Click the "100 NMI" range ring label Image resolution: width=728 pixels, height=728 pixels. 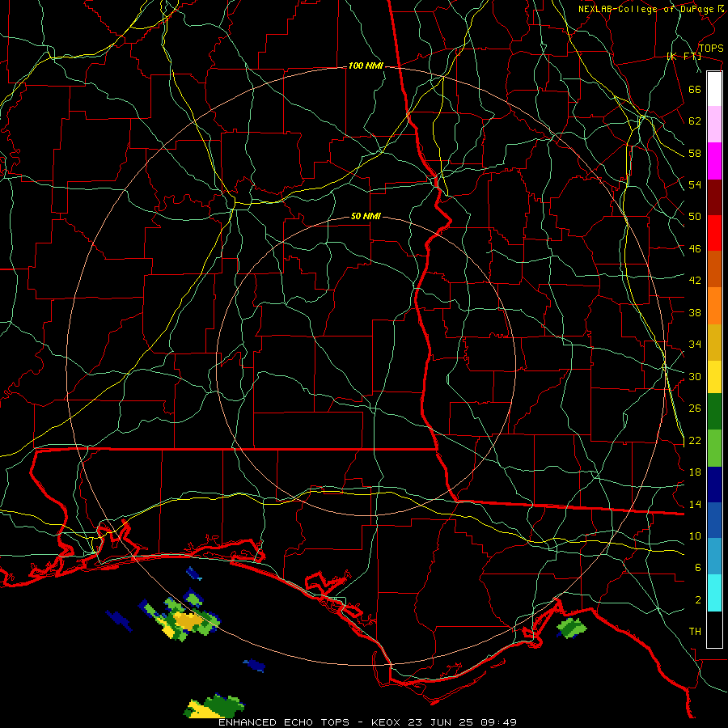click(366, 66)
